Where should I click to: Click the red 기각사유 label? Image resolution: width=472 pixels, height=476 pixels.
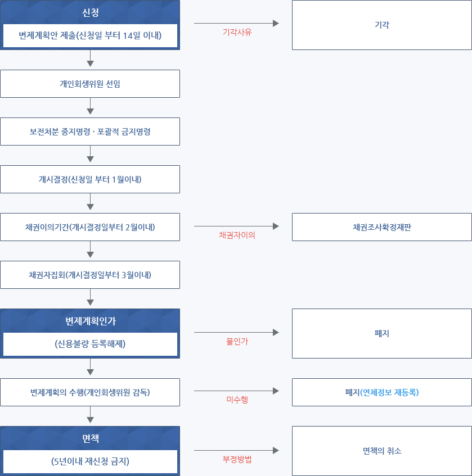pos(237,32)
